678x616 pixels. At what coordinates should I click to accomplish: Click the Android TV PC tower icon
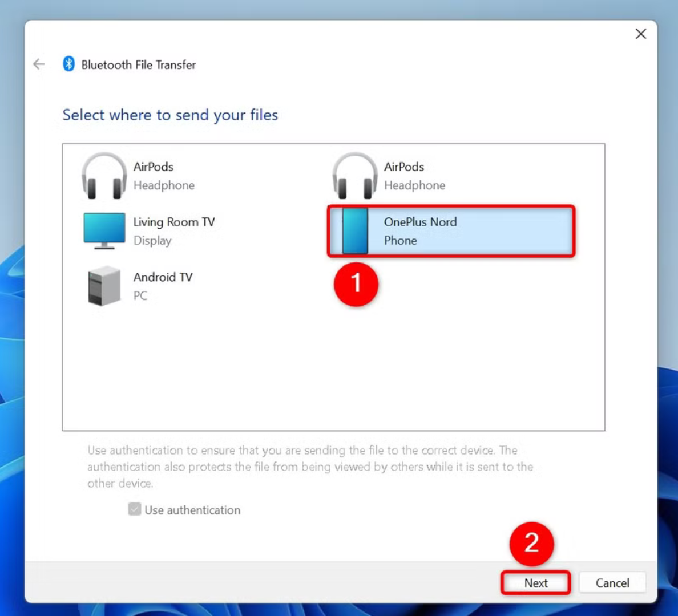pos(104,286)
